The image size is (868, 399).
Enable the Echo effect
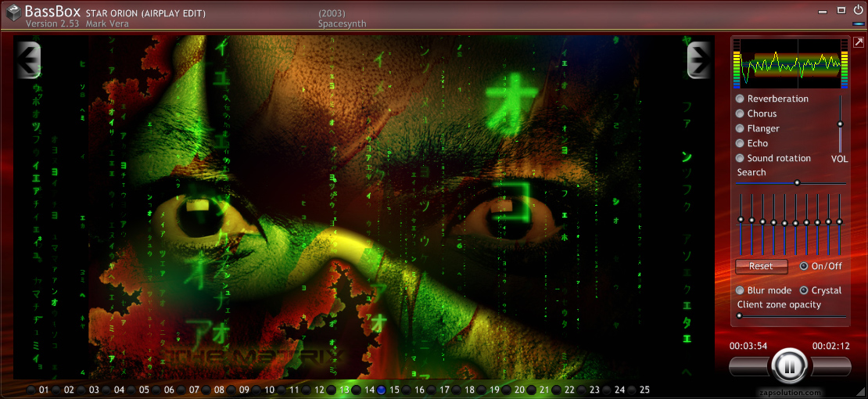pyautogui.click(x=740, y=143)
